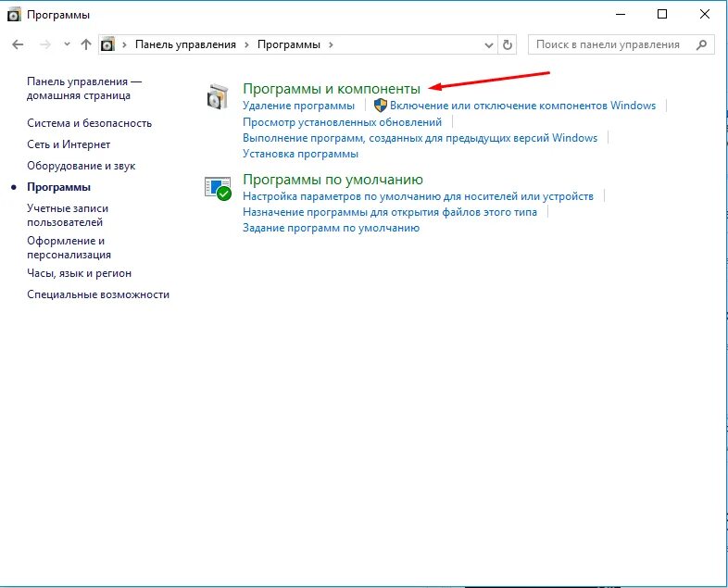Screen dimensions: 728x588
Task: Open the recent locations dropdown arrow
Action: click(67, 44)
